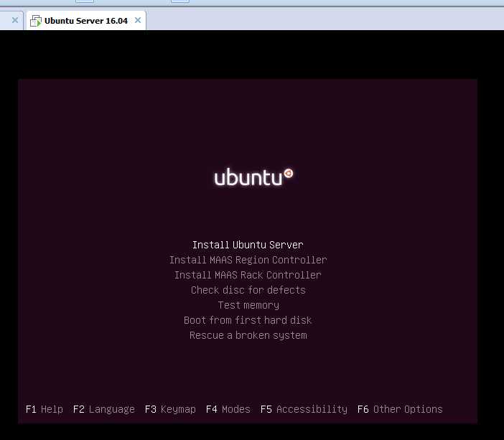Close the Ubuntu Server 16.04 tab
Viewport: 504px width, 440px height.
pos(138,20)
